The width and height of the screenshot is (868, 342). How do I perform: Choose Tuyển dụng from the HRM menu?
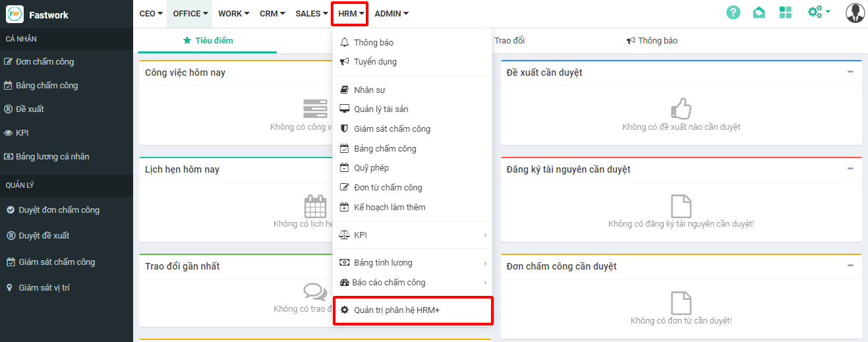point(375,62)
